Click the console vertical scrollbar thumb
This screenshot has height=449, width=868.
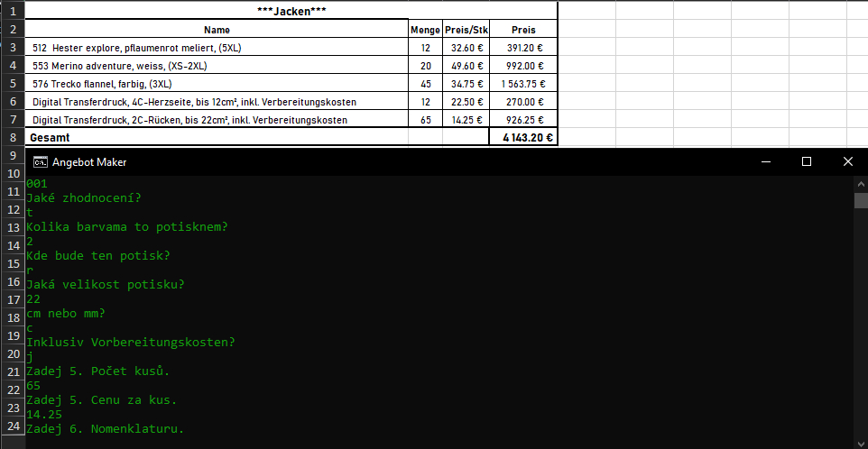coord(861,199)
